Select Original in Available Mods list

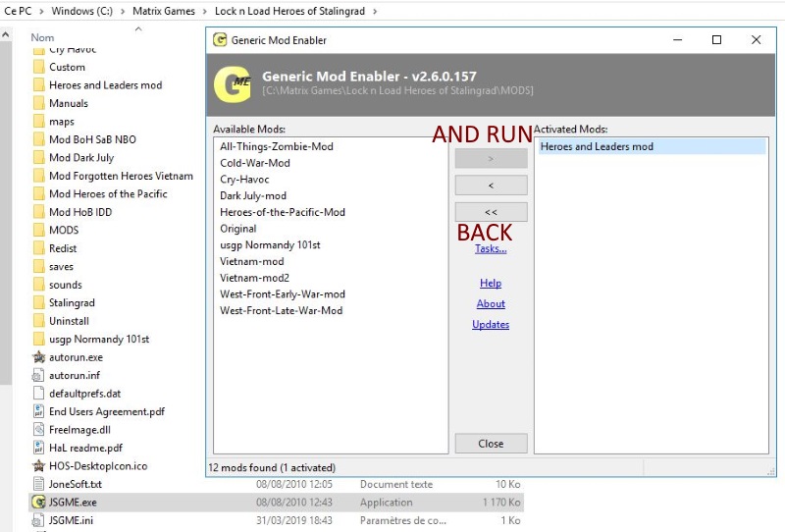[x=237, y=229]
